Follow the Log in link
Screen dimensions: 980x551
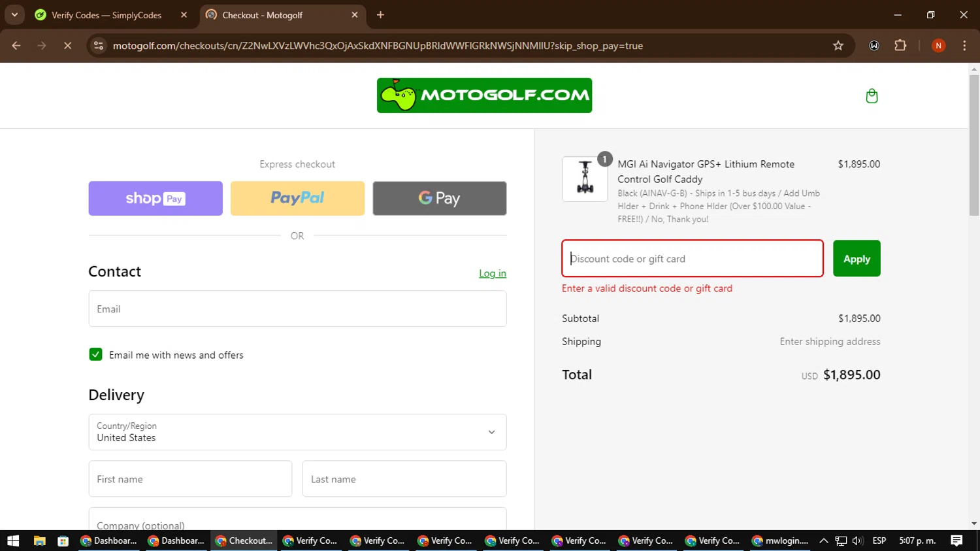(x=493, y=273)
